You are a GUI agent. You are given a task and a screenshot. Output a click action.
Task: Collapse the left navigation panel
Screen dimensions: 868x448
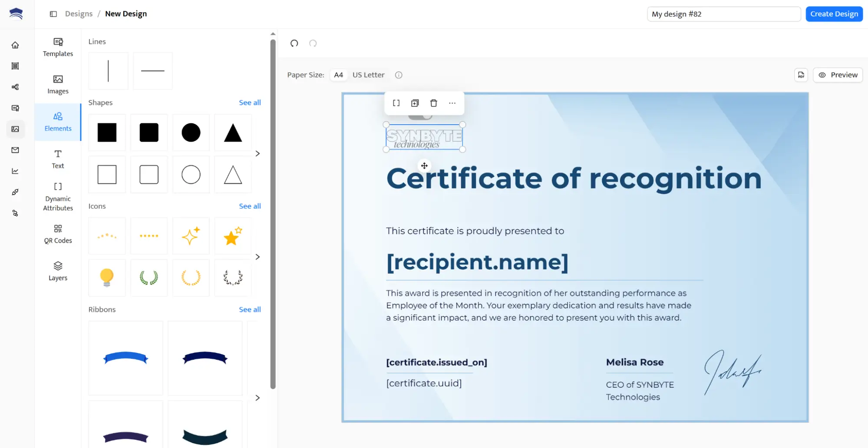53,13
